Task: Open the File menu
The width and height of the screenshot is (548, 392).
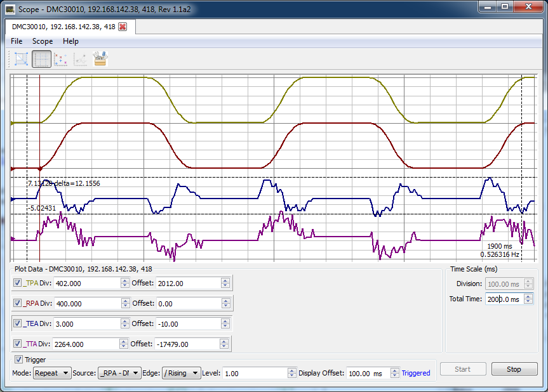Action: [x=17, y=41]
